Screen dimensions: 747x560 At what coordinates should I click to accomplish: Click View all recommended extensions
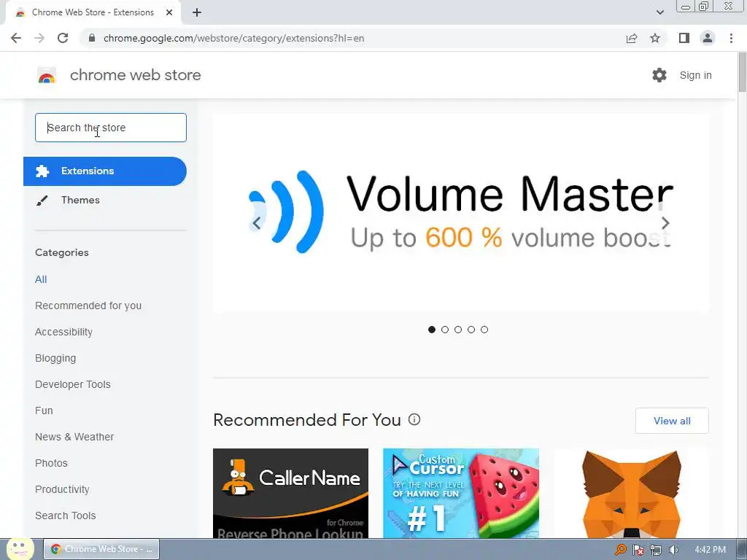pos(672,421)
